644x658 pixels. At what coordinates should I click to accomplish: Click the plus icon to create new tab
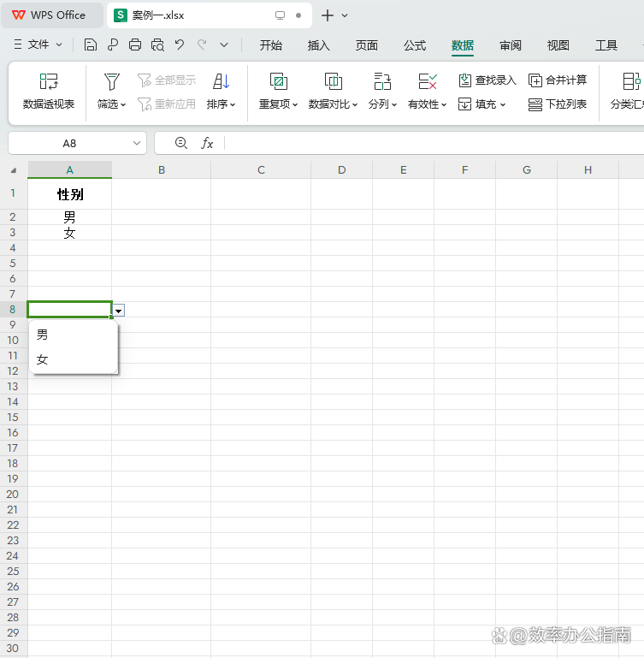[328, 15]
